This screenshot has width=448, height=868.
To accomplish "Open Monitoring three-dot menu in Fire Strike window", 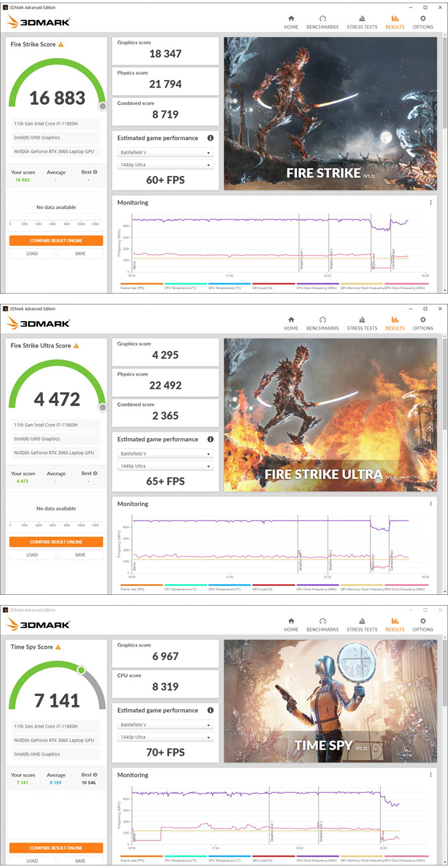I will point(431,203).
